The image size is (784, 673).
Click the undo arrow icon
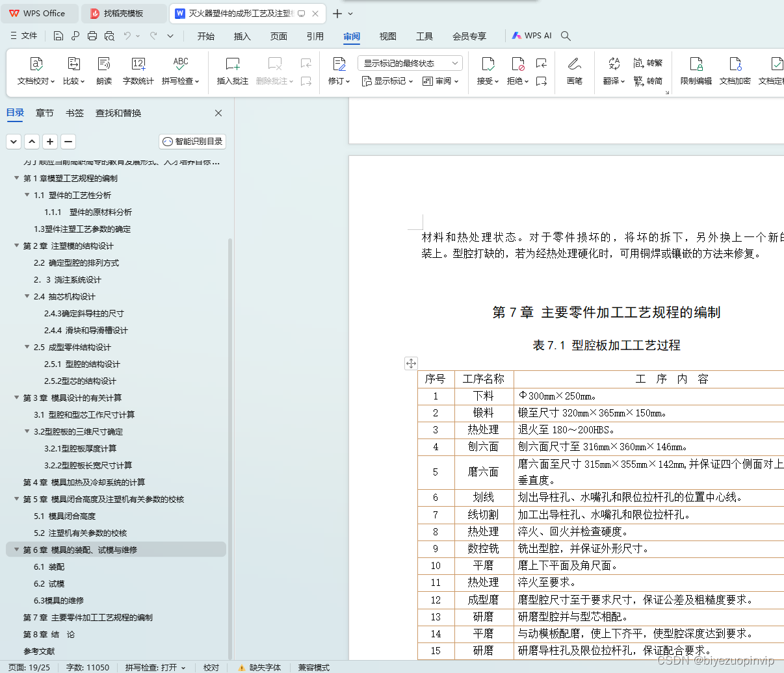(127, 36)
